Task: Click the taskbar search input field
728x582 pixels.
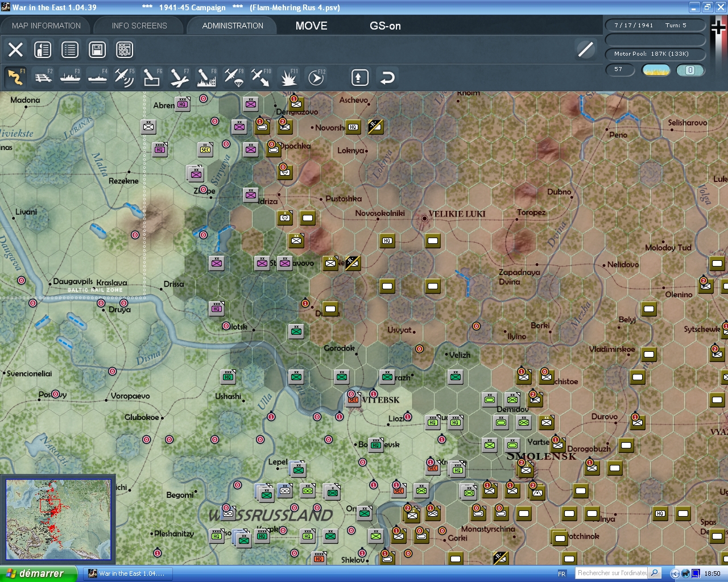Action: [613, 573]
